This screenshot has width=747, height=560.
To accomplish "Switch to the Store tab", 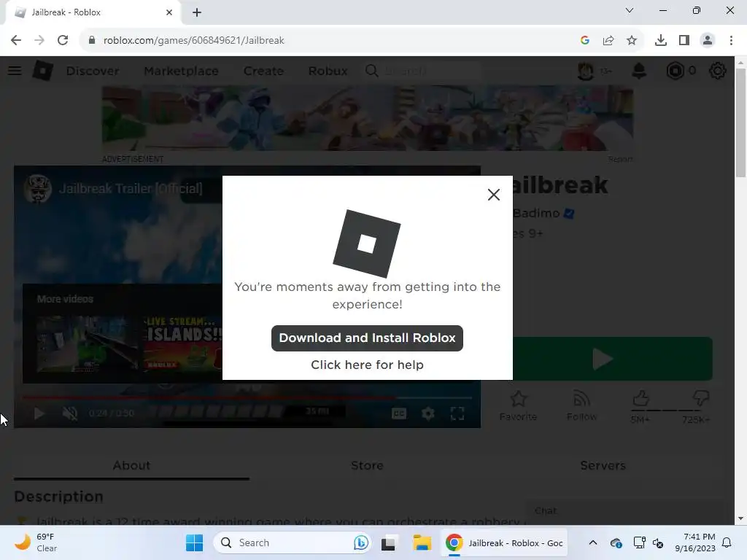I will click(x=367, y=465).
